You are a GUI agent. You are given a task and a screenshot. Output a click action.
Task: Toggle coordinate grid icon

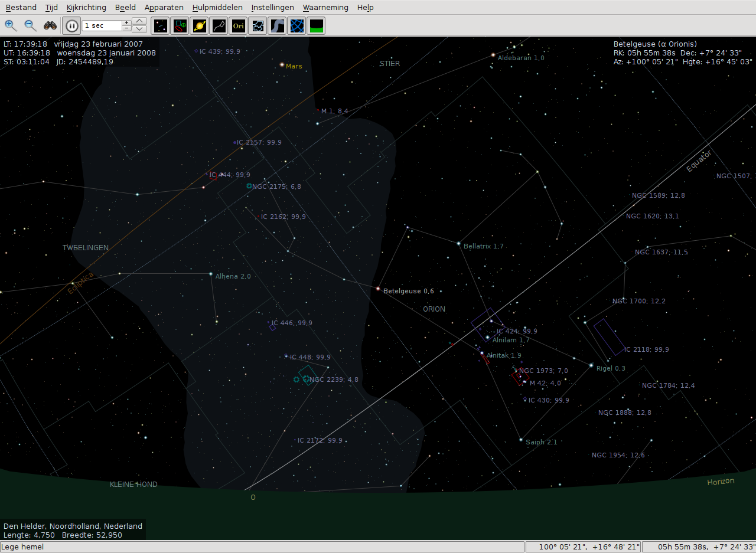(x=296, y=26)
